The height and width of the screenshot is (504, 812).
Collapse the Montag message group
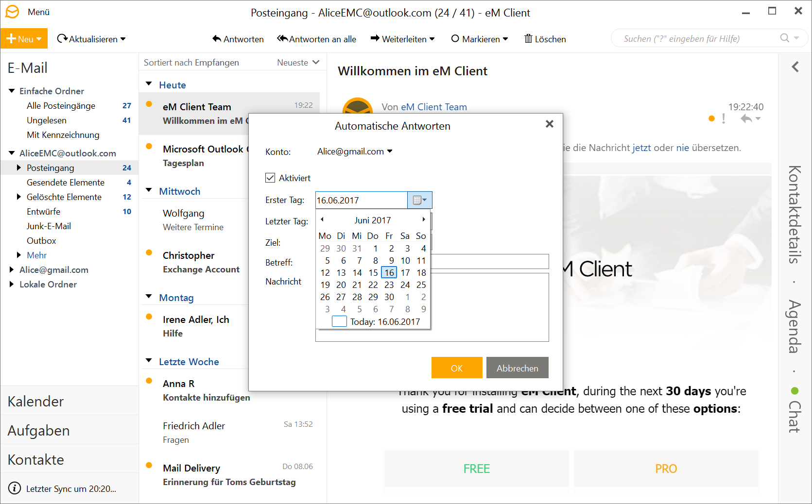pos(149,297)
